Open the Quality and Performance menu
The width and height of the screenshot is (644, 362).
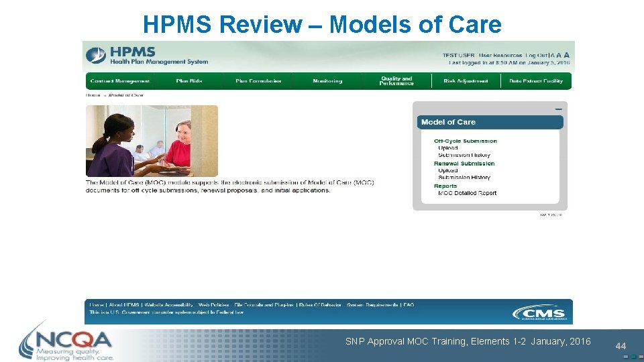pyautogui.click(x=396, y=81)
